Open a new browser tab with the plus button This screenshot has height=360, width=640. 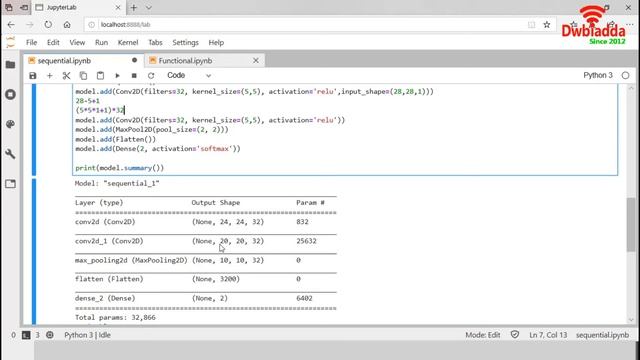pyautogui.click(x=133, y=7)
